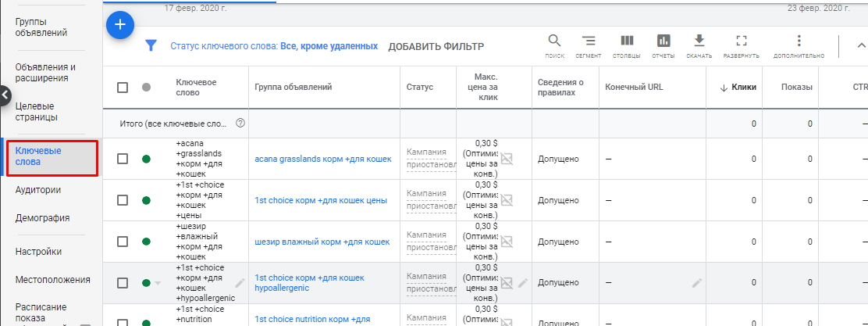Image resolution: width=868 pixels, height=326 pixels.
Task: Click the bid strategy icon in шезир row
Action: 507,242
